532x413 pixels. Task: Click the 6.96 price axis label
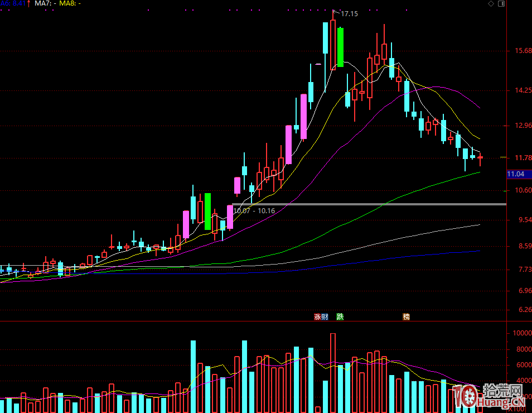(x=525, y=291)
